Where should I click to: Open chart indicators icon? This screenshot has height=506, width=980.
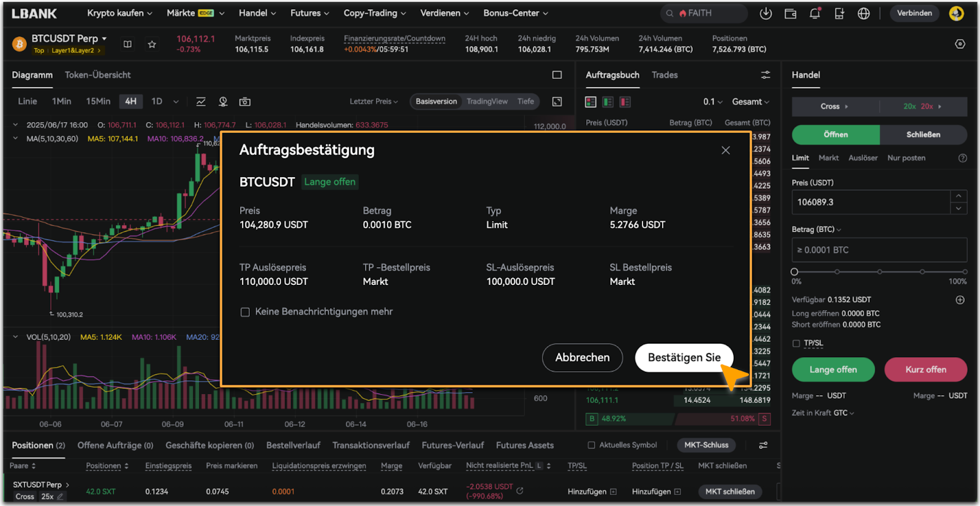(x=201, y=102)
